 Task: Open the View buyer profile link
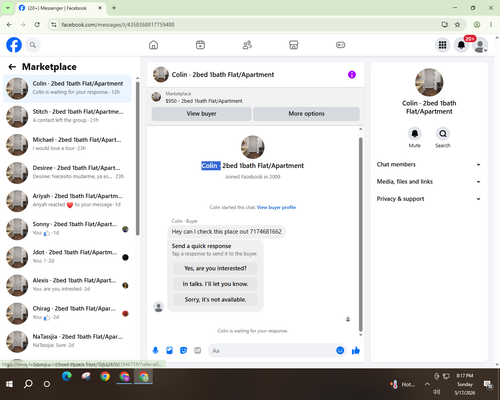[276, 207]
